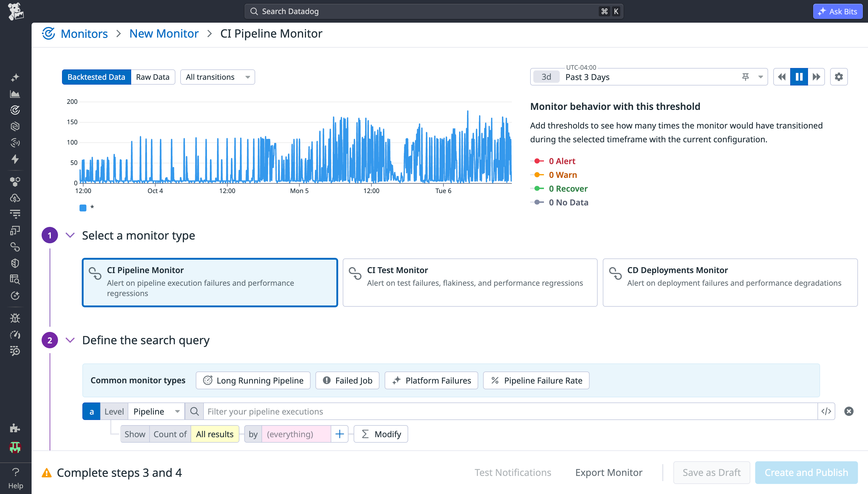Open graph settings gear icon
This screenshot has height=494, width=868.
pyautogui.click(x=838, y=77)
